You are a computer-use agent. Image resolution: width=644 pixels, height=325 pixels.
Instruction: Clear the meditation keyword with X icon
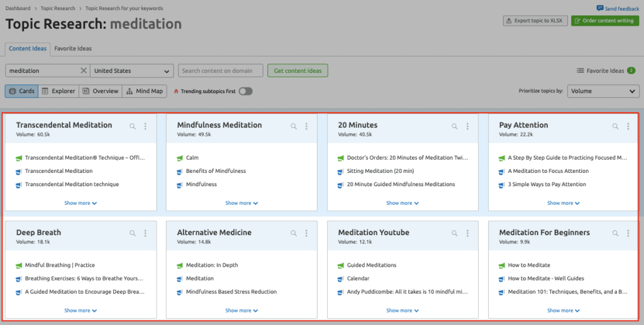[x=84, y=71]
